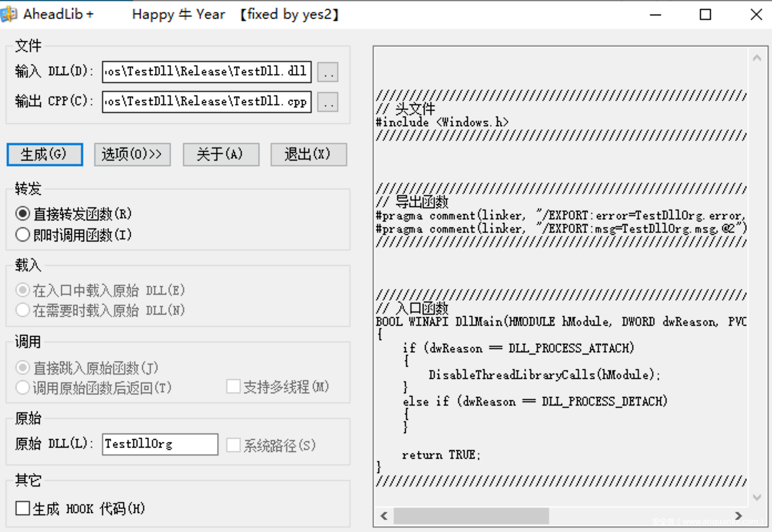This screenshot has height=532, width=772.
Task: Browse for the 输入 DLL file
Action: (328, 72)
